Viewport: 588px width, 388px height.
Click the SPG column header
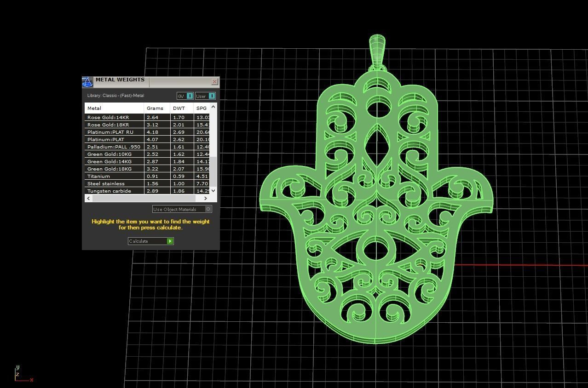(202, 108)
